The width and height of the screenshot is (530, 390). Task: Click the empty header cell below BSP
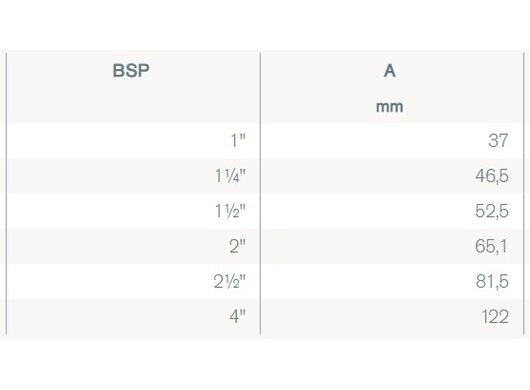pyautogui.click(x=134, y=106)
